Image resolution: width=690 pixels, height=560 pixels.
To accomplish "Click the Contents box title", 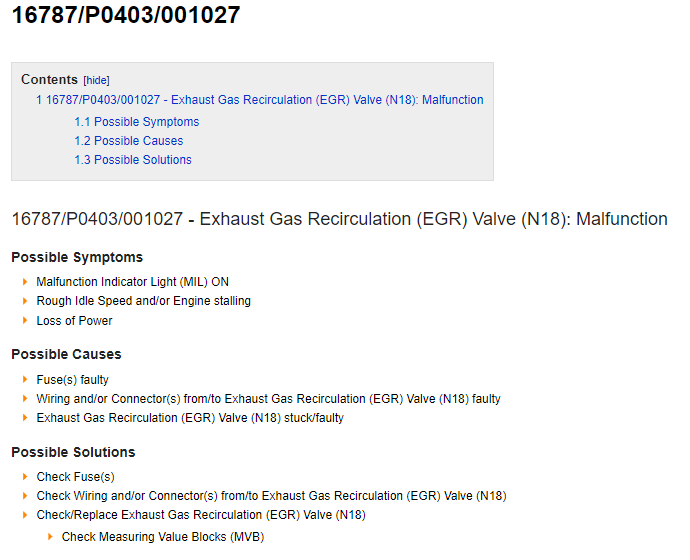I will pyautogui.click(x=49, y=80).
